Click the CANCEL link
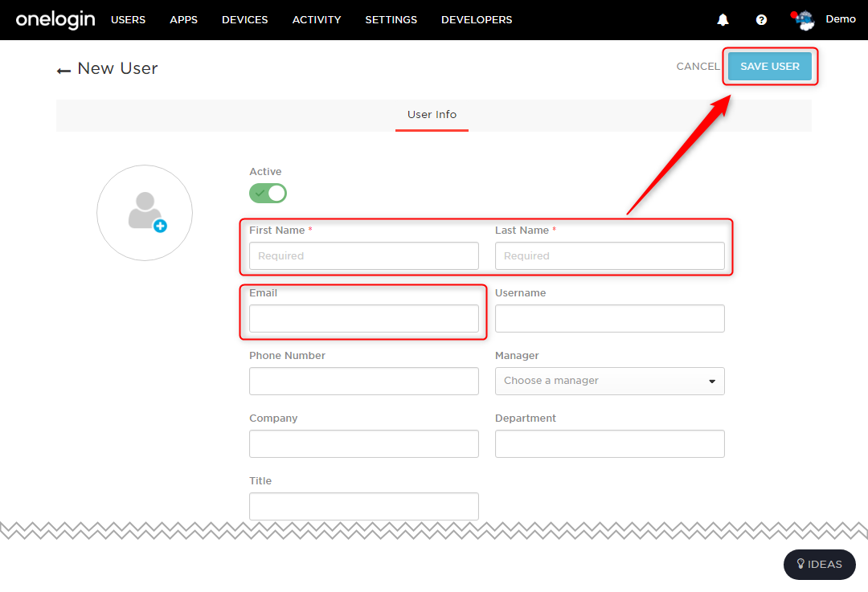The width and height of the screenshot is (868, 592). (698, 67)
